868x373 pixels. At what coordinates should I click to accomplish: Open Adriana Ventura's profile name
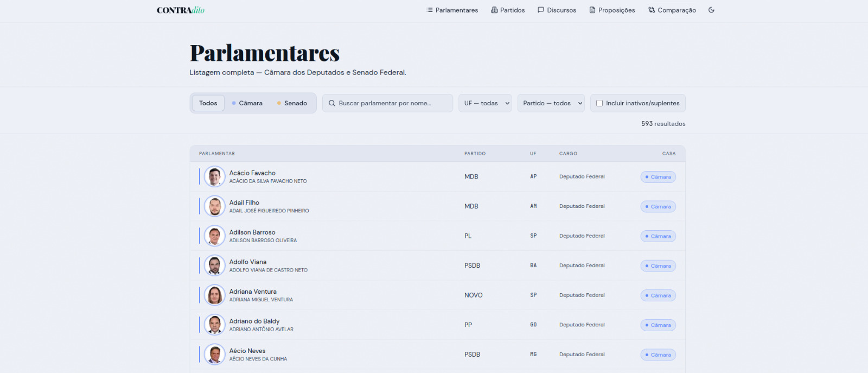[x=253, y=292]
